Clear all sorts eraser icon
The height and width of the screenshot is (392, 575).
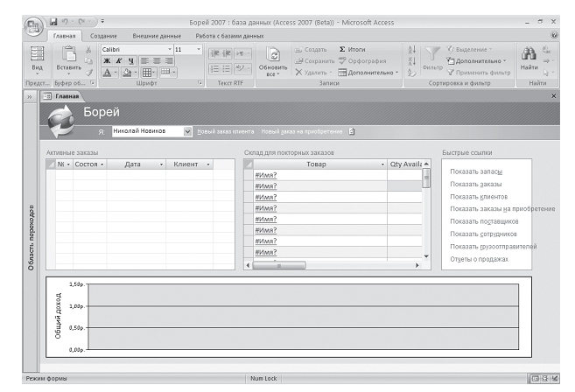[x=412, y=73]
